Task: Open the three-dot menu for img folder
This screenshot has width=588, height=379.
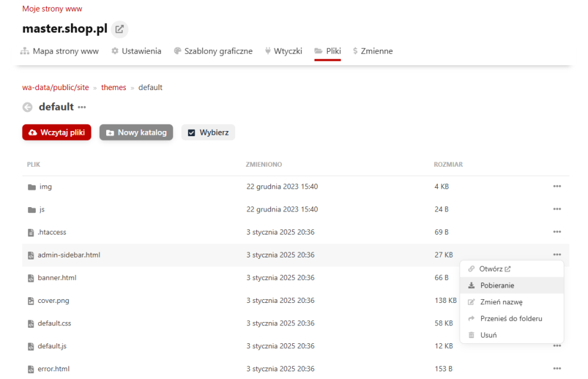Action: [x=557, y=187]
